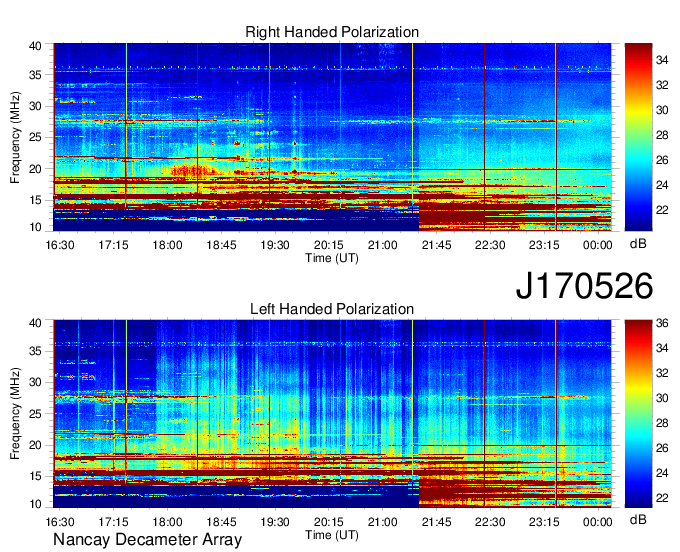Image resolution: width=680 pixels, height=552 pixels.
Task: Click 30 MHz tick of Left Handed plot
Action: [x=35, y=382]
